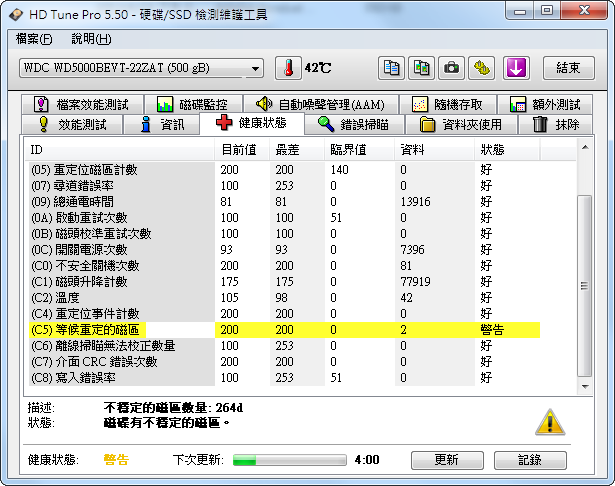Copy text info to clipboard icon

[391, 68]
